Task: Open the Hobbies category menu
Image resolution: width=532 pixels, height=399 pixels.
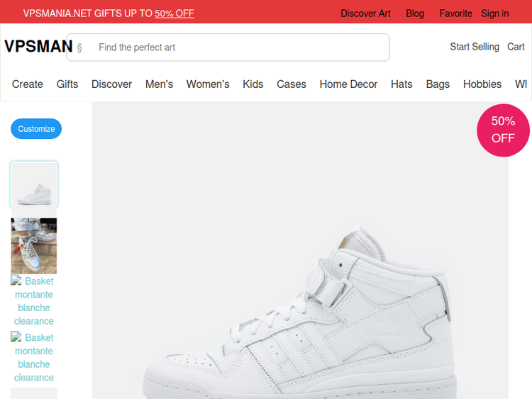Action: 482,84
